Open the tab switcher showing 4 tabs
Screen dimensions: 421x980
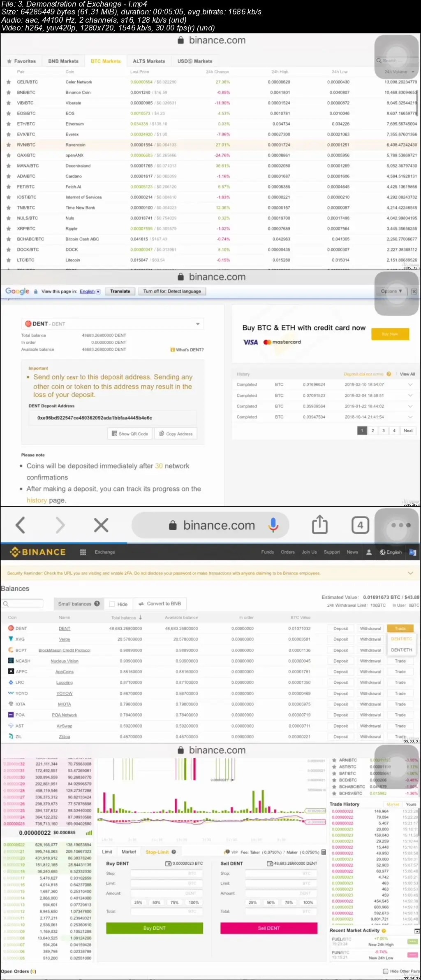click(360, 525)
